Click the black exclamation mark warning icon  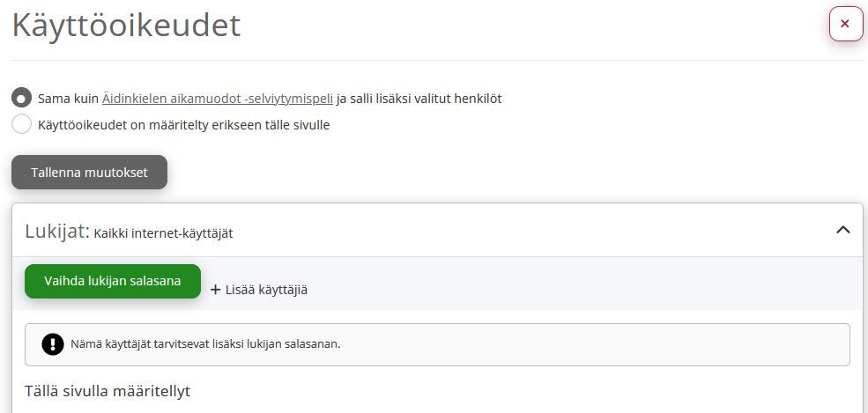tap(53, 344)
